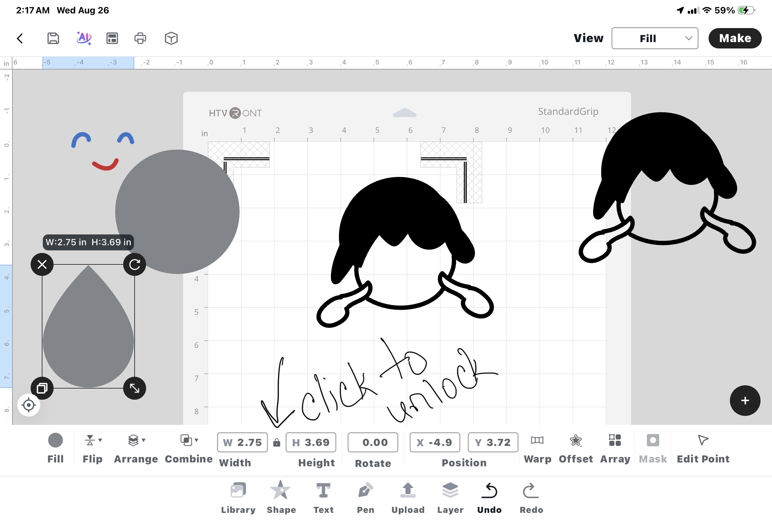Screen dimensions: 772x532
Task: Click the Warp tool icon
Action: [x=537, y=440]
